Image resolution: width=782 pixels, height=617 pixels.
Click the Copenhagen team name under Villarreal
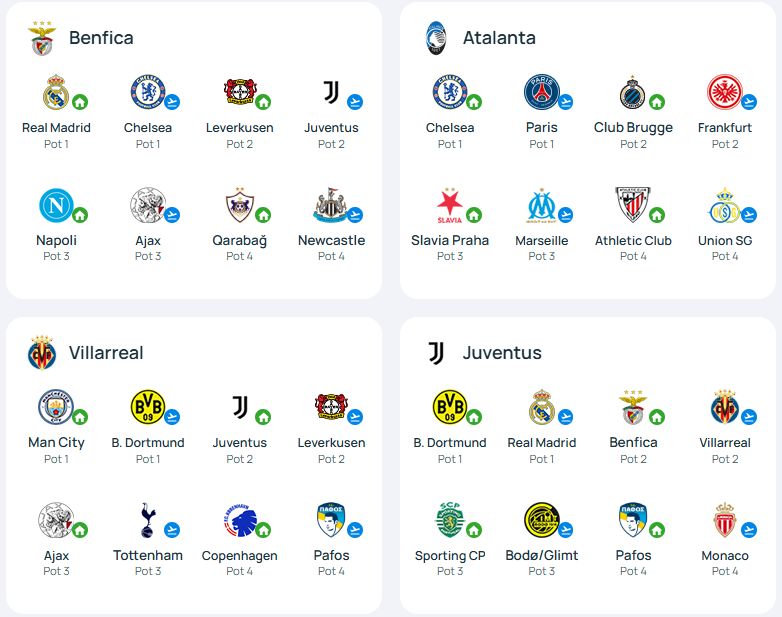point(239,555)
